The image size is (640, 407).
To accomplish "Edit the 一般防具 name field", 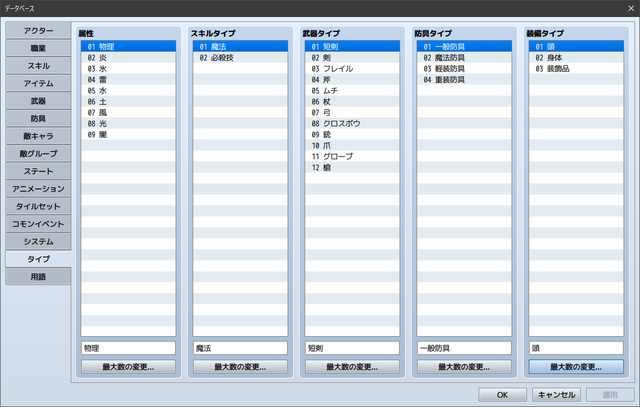I will coord(464,348).
